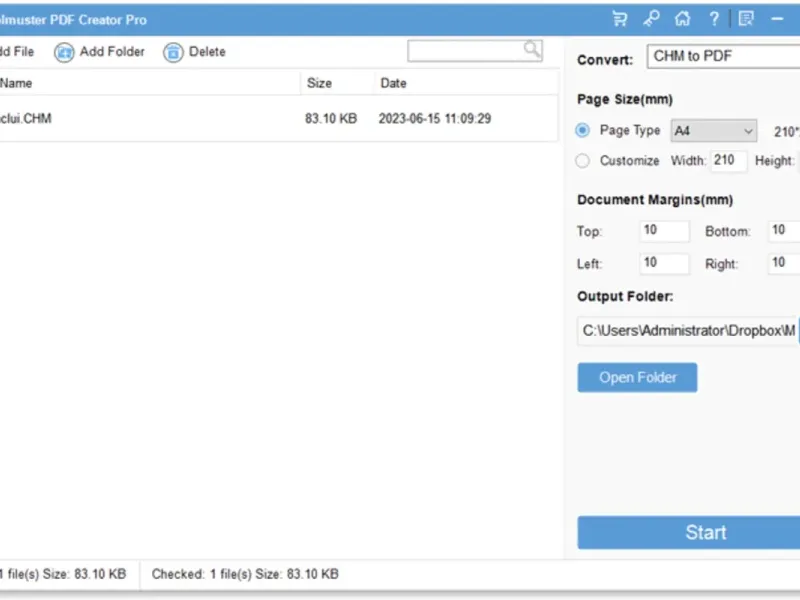Open the A4 page type dropdown
800x600 pixels.
pos(713,131)
